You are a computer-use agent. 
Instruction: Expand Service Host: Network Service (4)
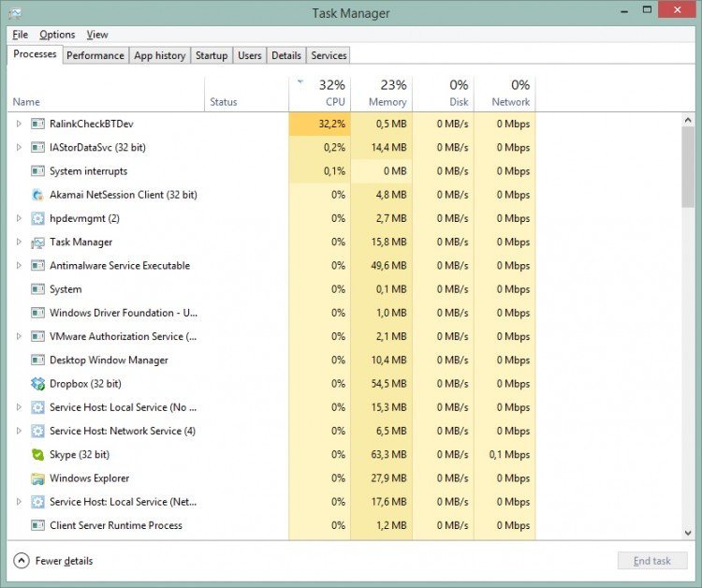[19, 431]
